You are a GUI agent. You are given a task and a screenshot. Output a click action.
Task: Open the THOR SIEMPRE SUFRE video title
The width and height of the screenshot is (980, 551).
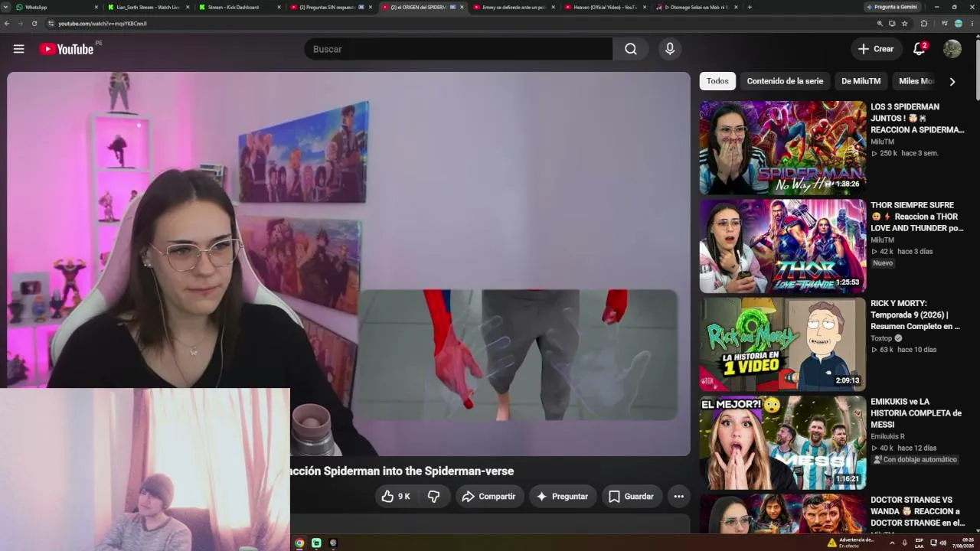tap(917, 217)
